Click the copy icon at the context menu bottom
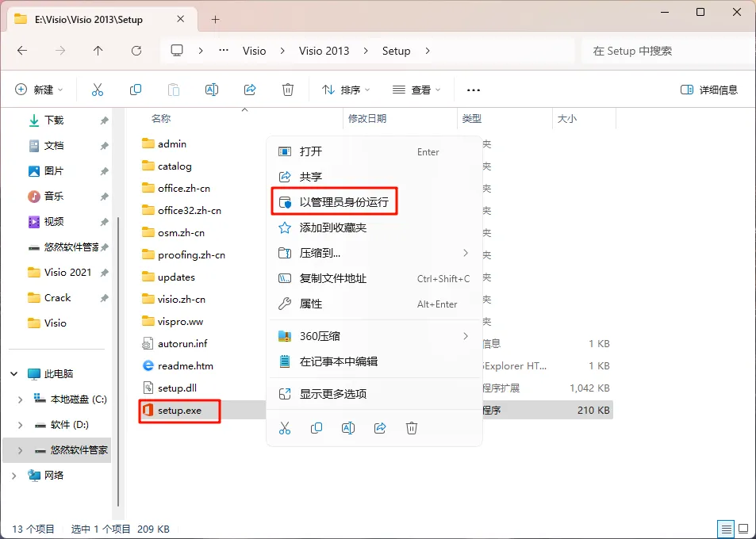Image resolution: width=756 pixels, height=539 pixels. tap(317, 428)
